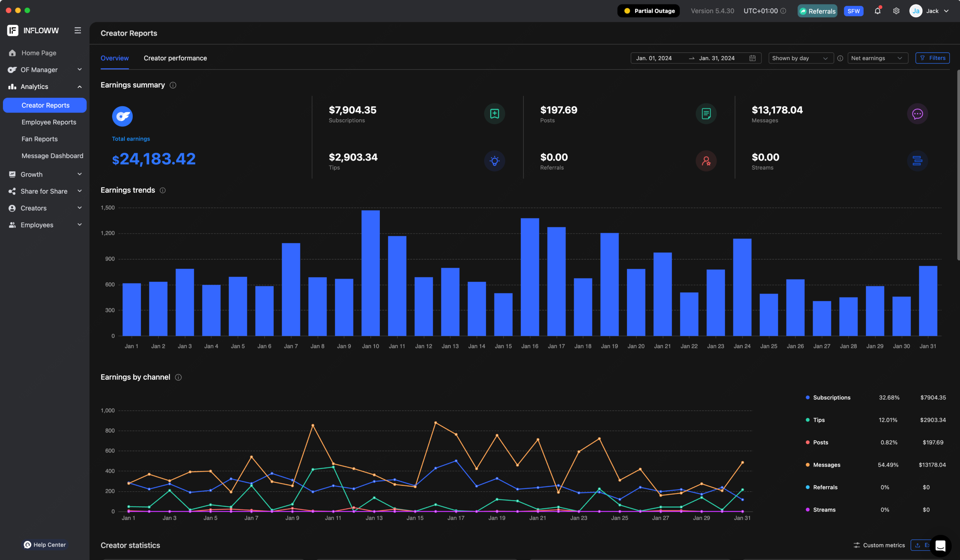Open the calendar icon in date range
This screenshot has height=560, width=960.
click(752, 58)
